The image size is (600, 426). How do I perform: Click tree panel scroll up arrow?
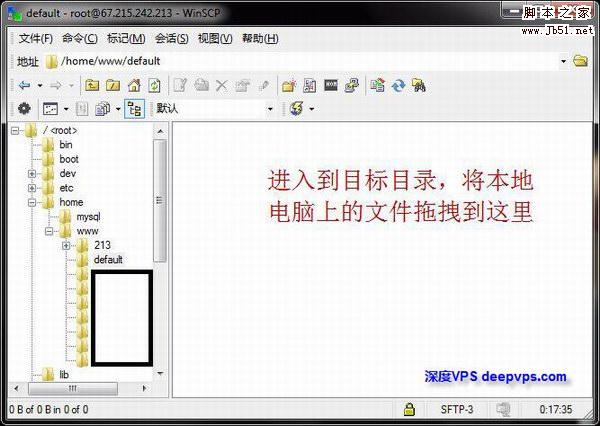point(160,131)
